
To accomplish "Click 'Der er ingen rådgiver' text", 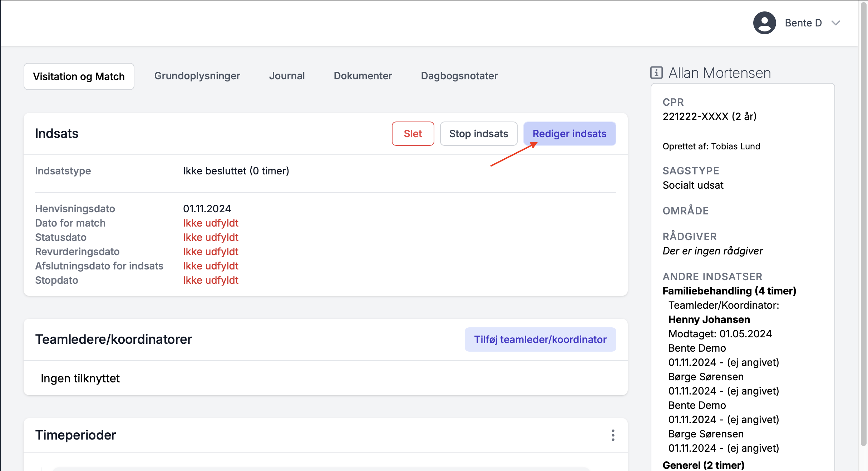I will [x=712, y=251].
